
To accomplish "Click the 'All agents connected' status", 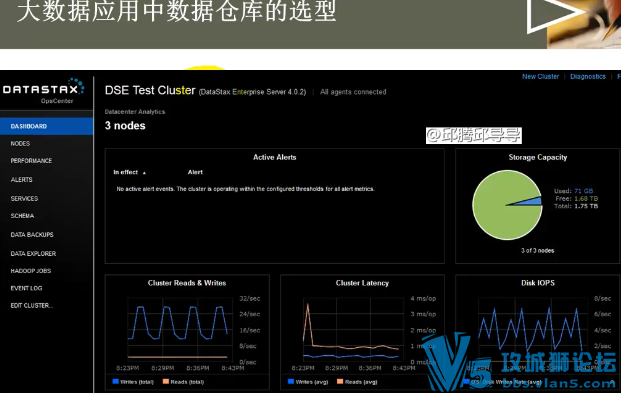I will (x=353, y=92).
